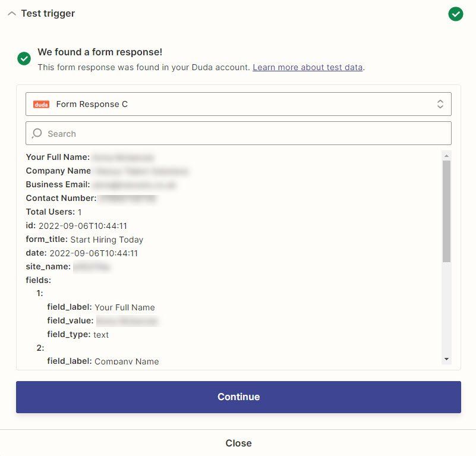Click the magnifier search icon
The width and height of the screenshot is (476, 456).
[37, 133]
